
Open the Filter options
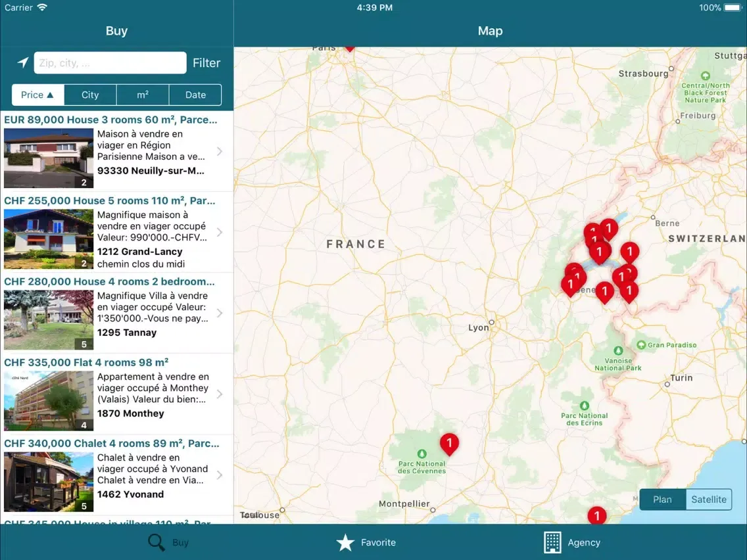(x=206, y=63)
